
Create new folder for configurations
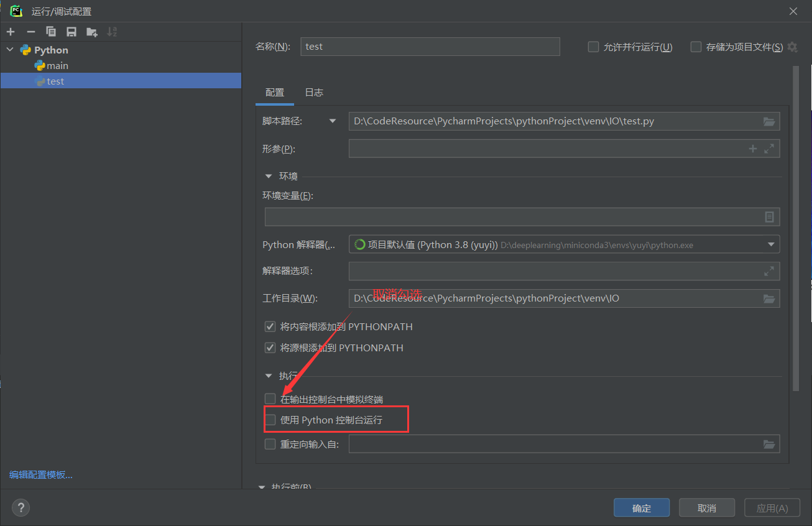pyautogui.click(x=92, y=32)
